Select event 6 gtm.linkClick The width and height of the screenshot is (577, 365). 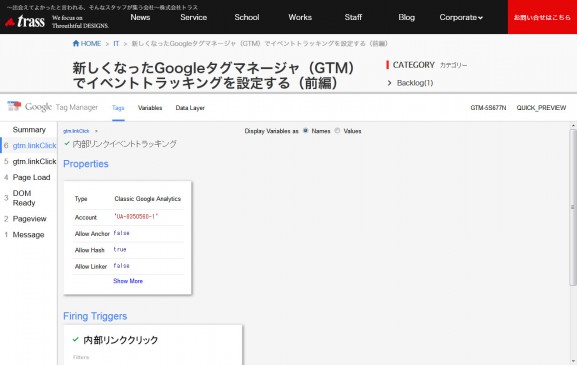point(29,145)
